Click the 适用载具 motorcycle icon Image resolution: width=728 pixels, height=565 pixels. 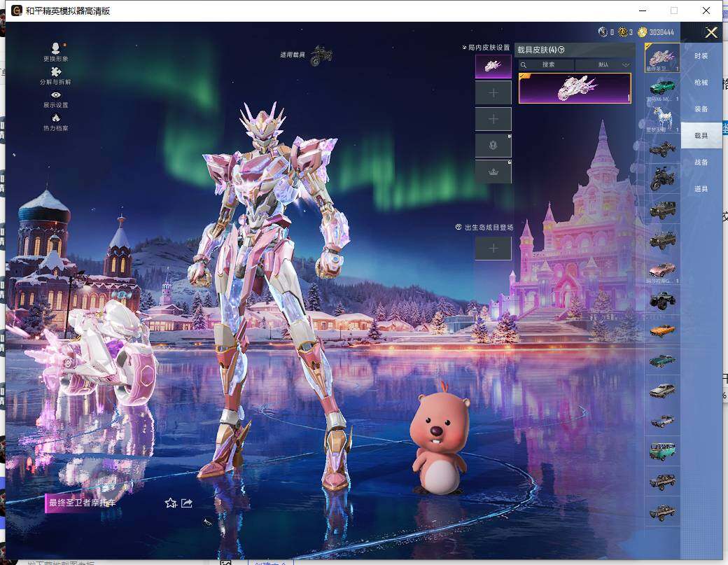pyautogui.click(x=321, y=55)
